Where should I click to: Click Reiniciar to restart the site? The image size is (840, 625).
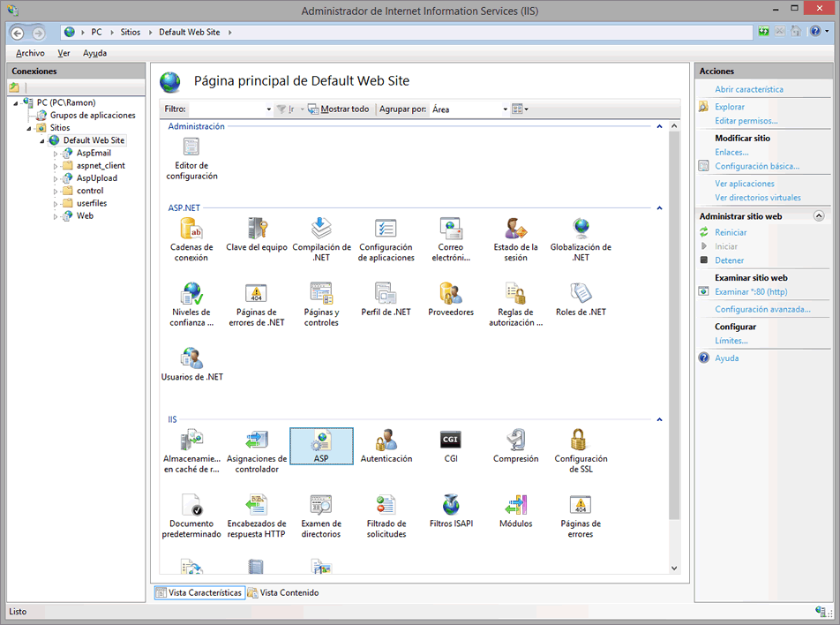731,232
